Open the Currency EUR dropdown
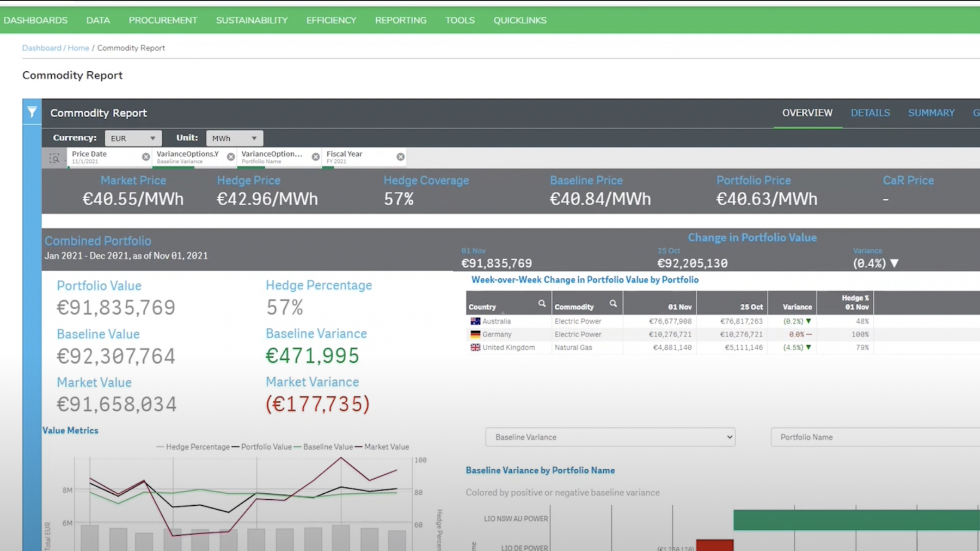The height and width of the screenshot is (551, 980). click(x=133, y=138)
